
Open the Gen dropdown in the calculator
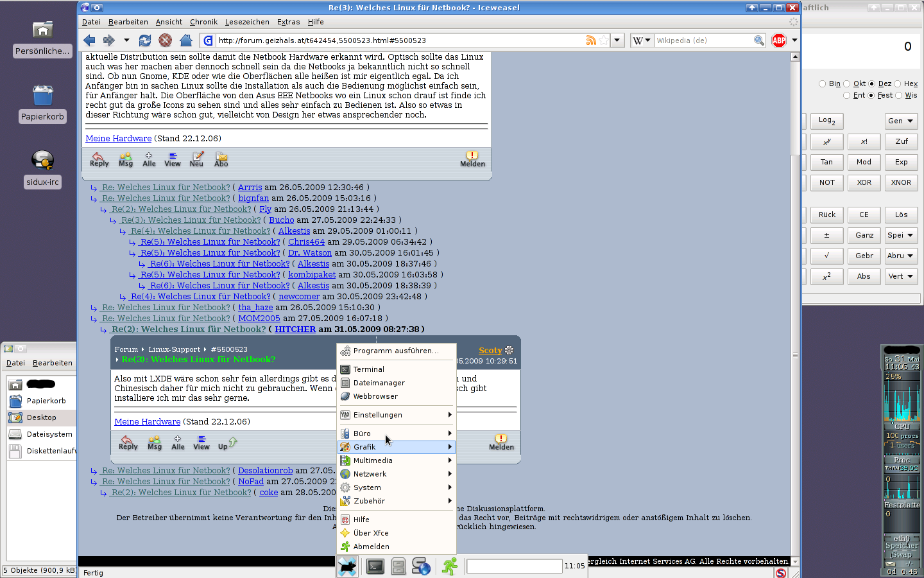[901, 121]
